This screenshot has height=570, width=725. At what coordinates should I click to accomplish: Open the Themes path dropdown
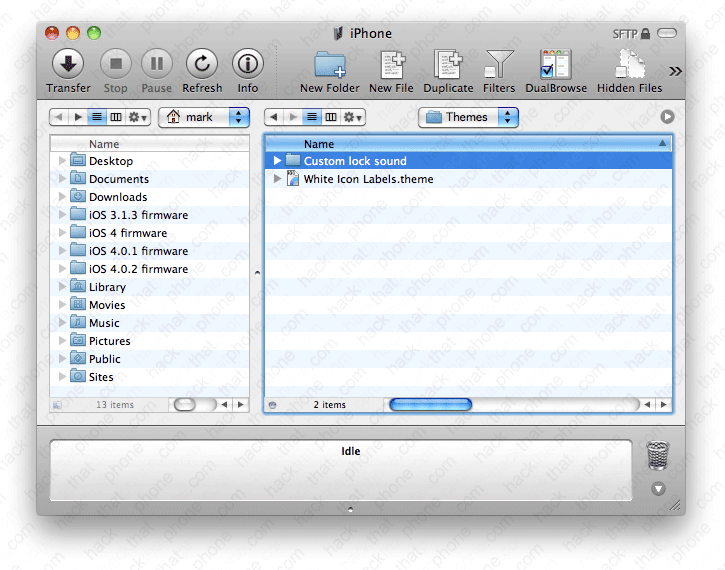click(468, 117)
